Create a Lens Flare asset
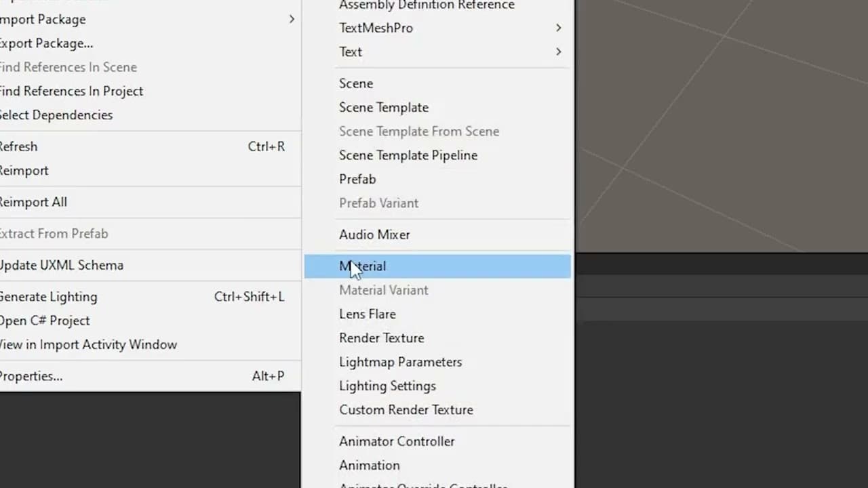This screenshot has height=488, width=868. tap(368, 314)
